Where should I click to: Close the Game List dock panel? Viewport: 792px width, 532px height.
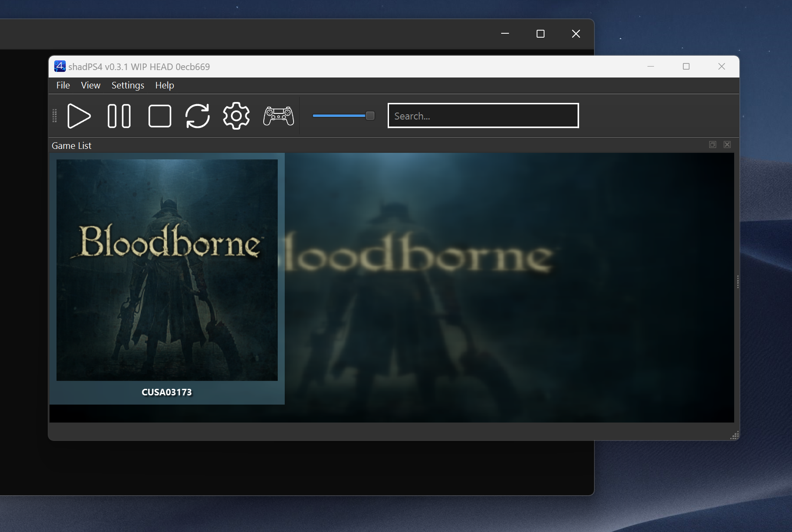727,144
